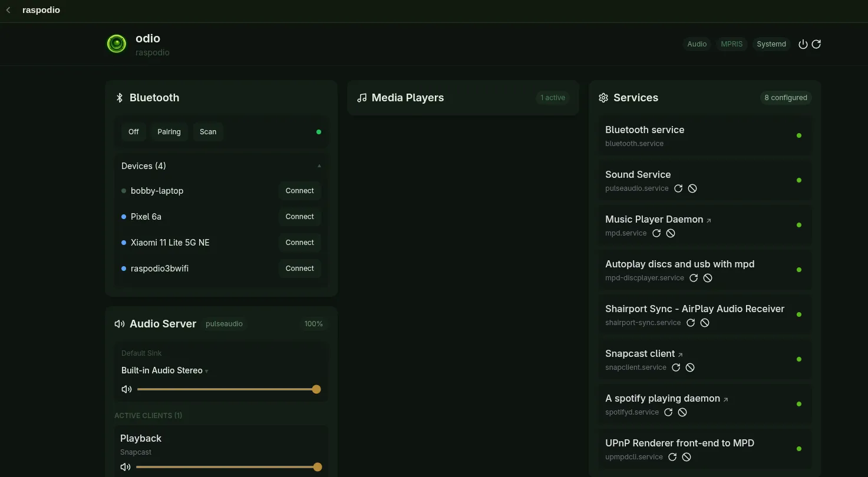
Task: Open the Music Player Daemon external link arrow
Action: pos(709,220)
